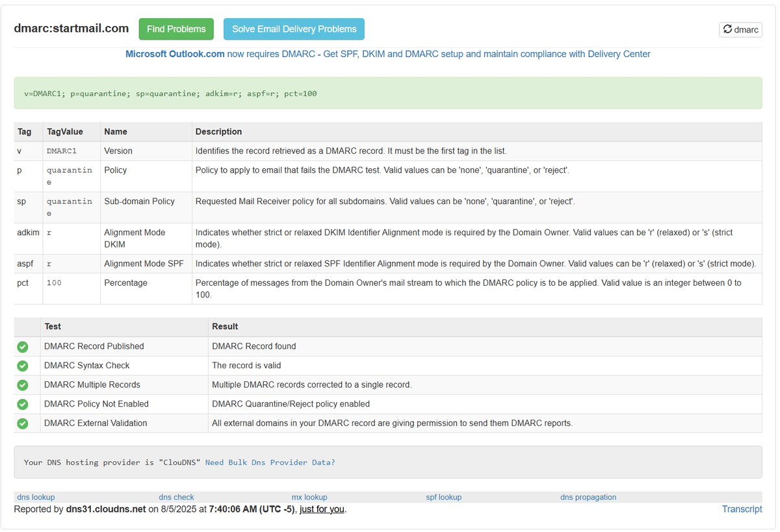Click the green check icon for DMARC Record Published
Viewport: 780px width, 532px height.
tap(23, 347)
